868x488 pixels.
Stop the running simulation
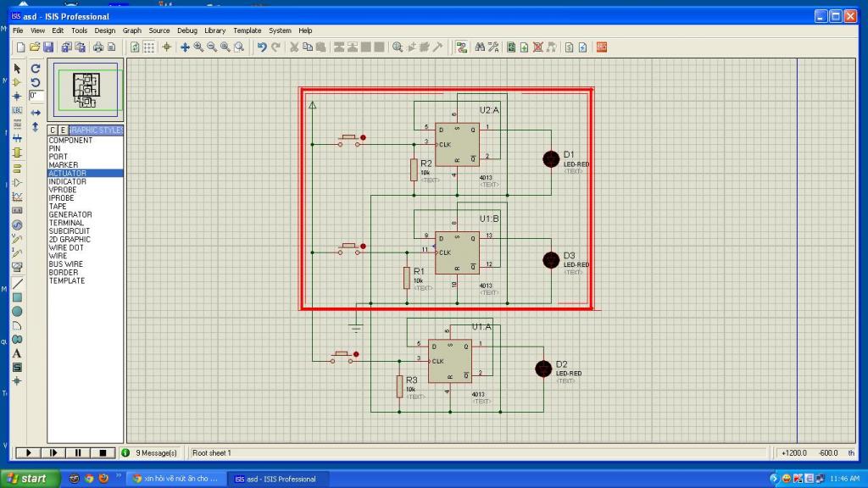point(102,453)
